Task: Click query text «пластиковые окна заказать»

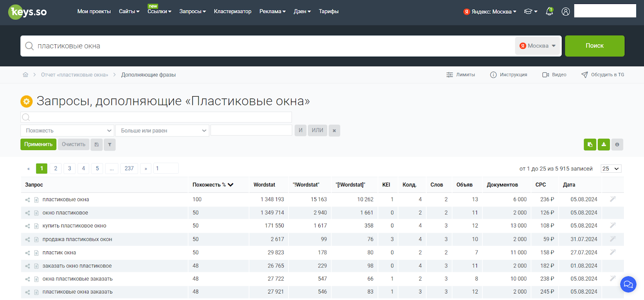Action: pos(78,292)
